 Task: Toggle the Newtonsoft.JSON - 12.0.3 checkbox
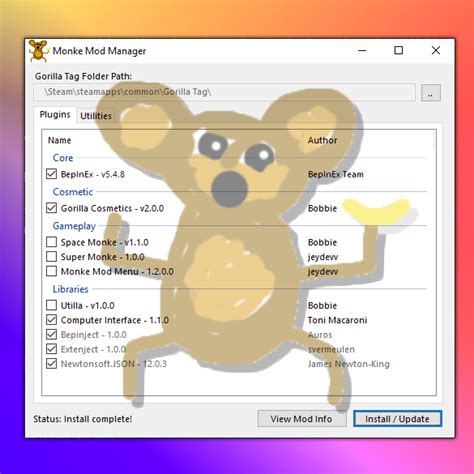(x=51, y=363)
